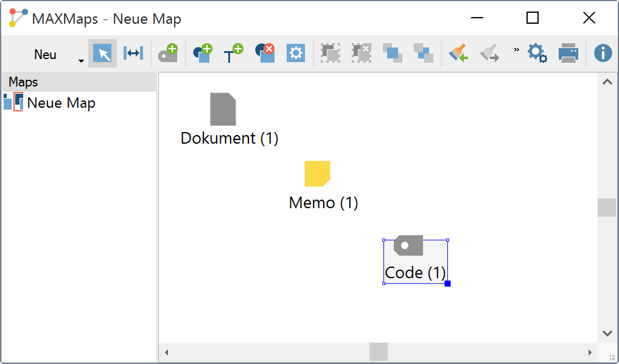Insert a new free object

[203, 54]
